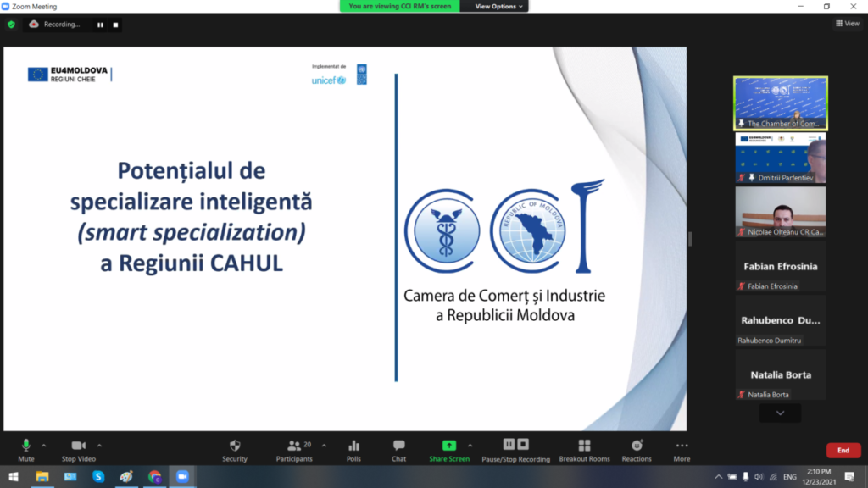Select The Chamber of Com... video thumbnail

pos(781,103)
